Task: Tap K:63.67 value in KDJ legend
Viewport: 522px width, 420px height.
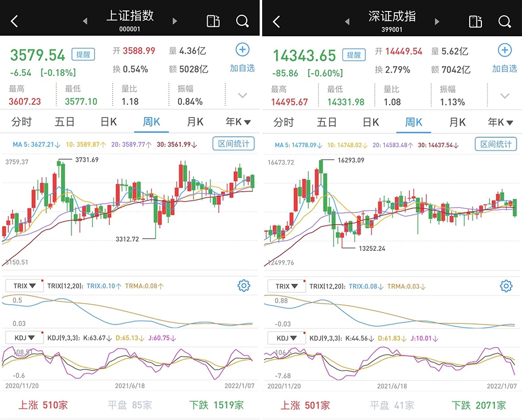Action: [97, 338]
